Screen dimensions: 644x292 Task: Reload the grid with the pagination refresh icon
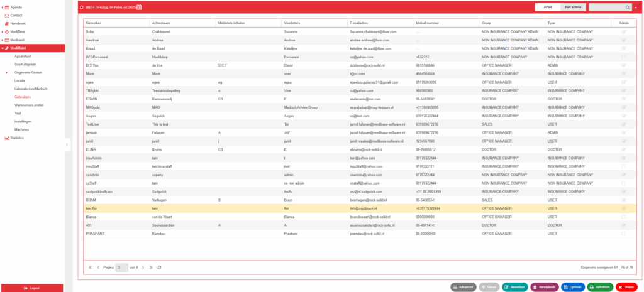click(159, 268)
